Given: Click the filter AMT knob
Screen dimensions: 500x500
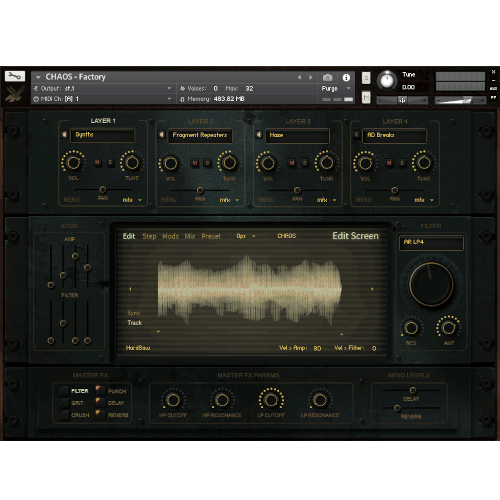Looking at the screenshot, I should pos(449,328).
